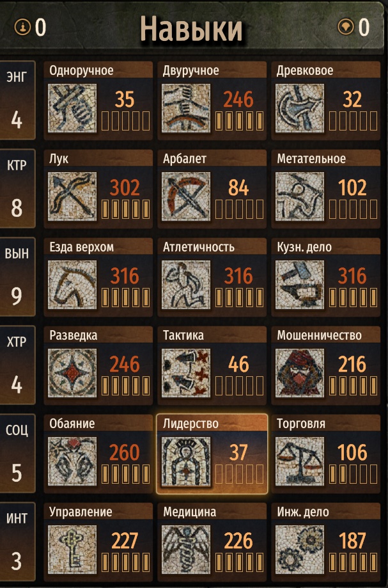388x588 pixels.
Task: Open the ВЫН attribute block
Action: pos(17,277)
